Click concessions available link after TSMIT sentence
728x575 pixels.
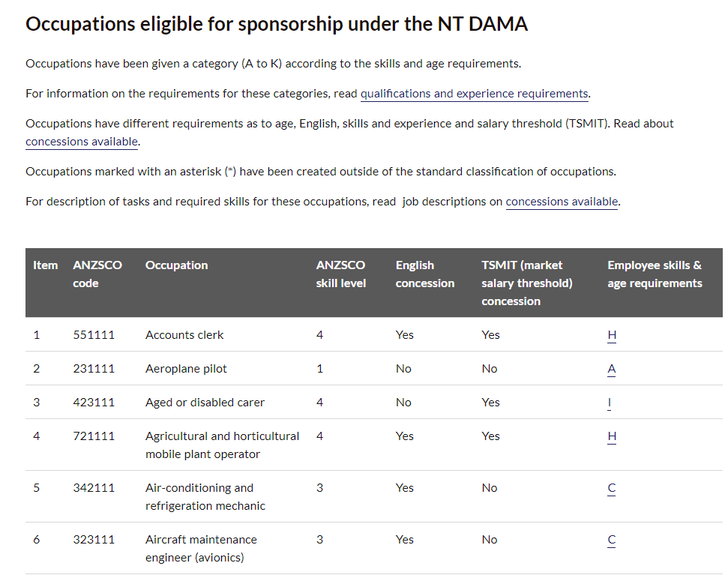click(x=82, y=142)
